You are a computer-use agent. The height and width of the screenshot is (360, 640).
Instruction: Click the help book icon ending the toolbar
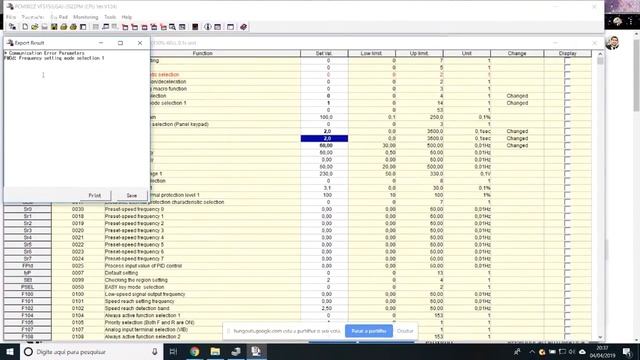click(x=243, y=27)
